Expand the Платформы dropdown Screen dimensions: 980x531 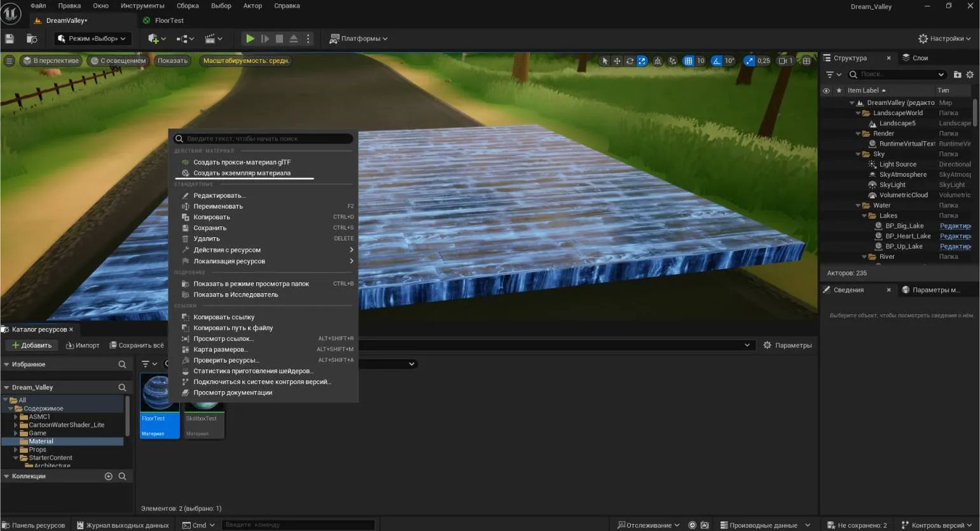point(359,39)
